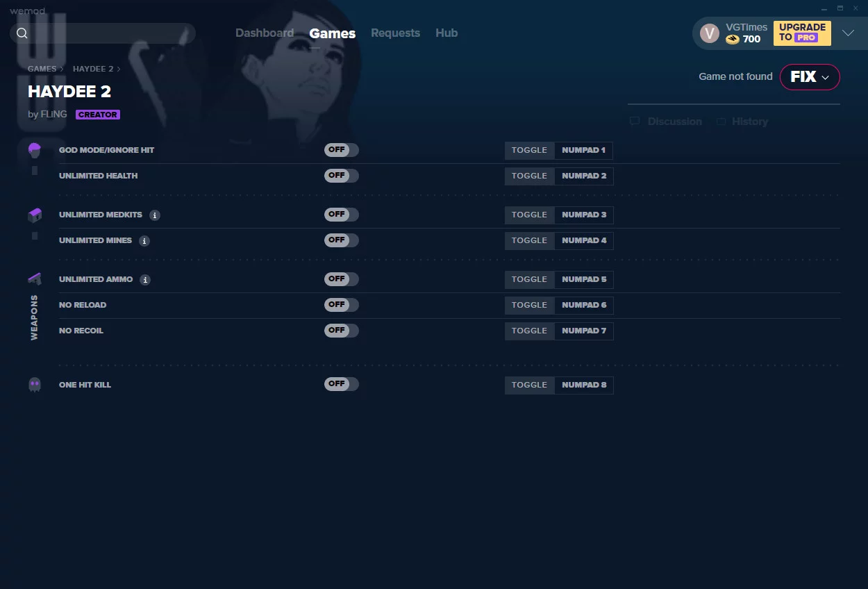Change the NUMPAD 4 hotkey binding
The width and height of the screenshot is (868, 589).
point(584,240)
